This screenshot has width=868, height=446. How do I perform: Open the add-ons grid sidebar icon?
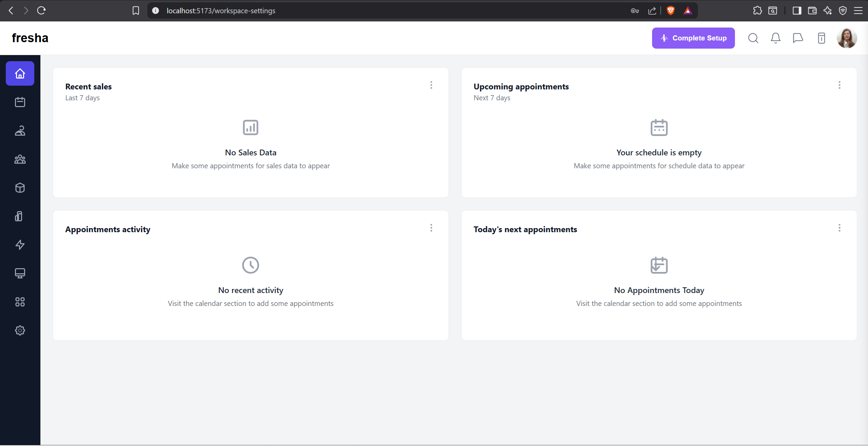click(20, 302)
